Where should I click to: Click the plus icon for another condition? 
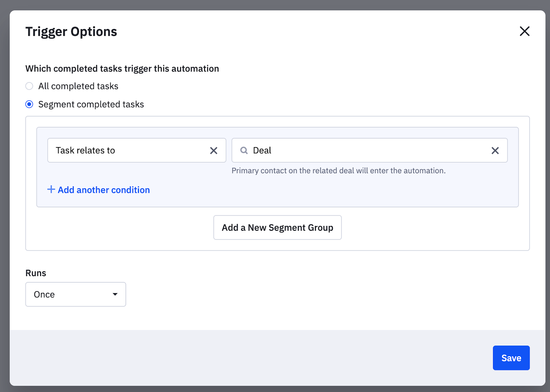pos(51,189)
